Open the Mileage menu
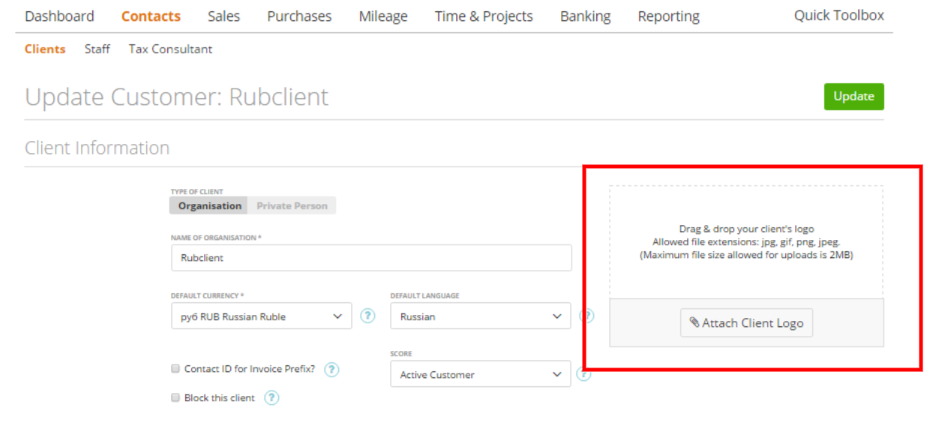 click(x=383, y=16)
